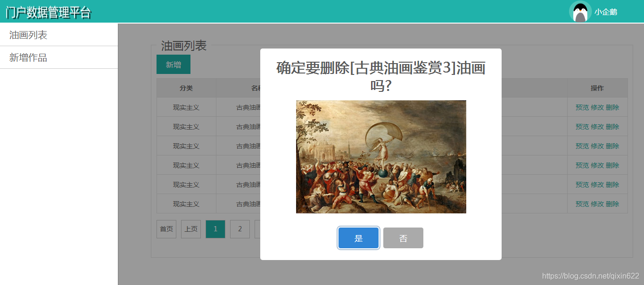Cancel deletion with the 否 button
Viewport: 644px width, 285px height.
pos(403,238)
